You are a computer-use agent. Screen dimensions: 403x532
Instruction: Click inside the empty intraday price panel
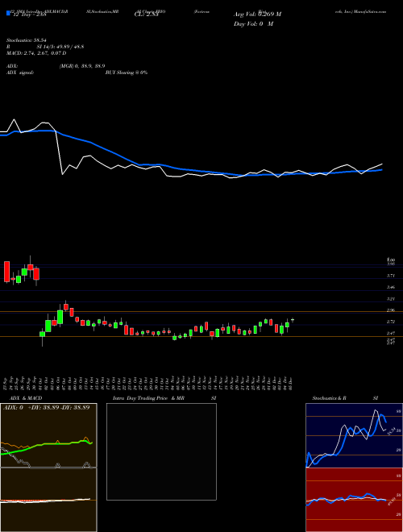(x=161, y=451)
